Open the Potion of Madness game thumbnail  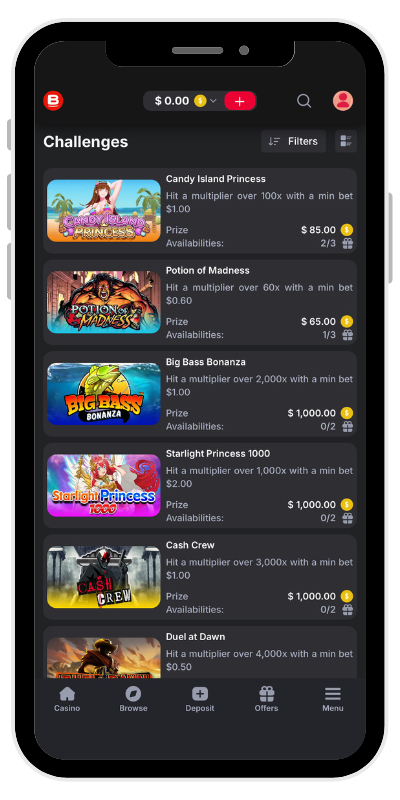click(104, 302)
